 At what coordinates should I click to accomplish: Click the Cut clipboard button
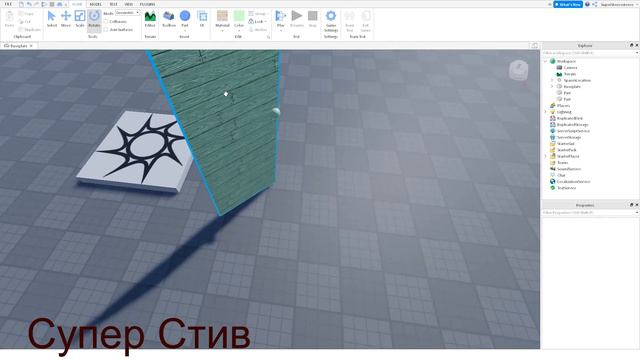[x=25, y=22]
